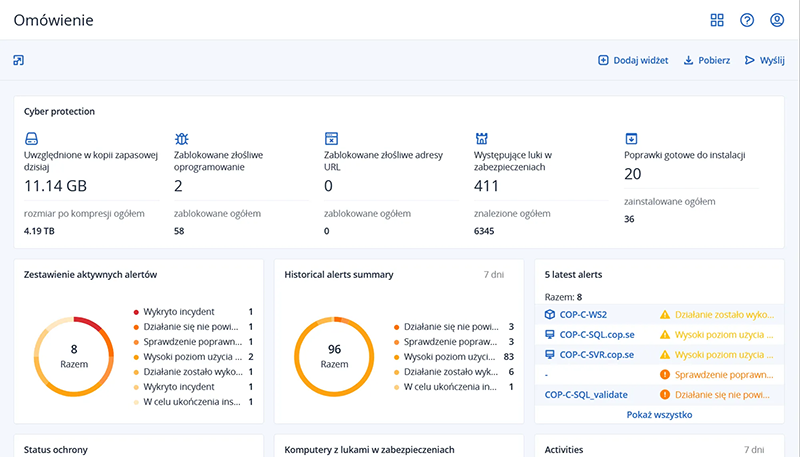
Task: Click the orange error icon by Sprawdzenie poprawn...
Action: (665, 375)
